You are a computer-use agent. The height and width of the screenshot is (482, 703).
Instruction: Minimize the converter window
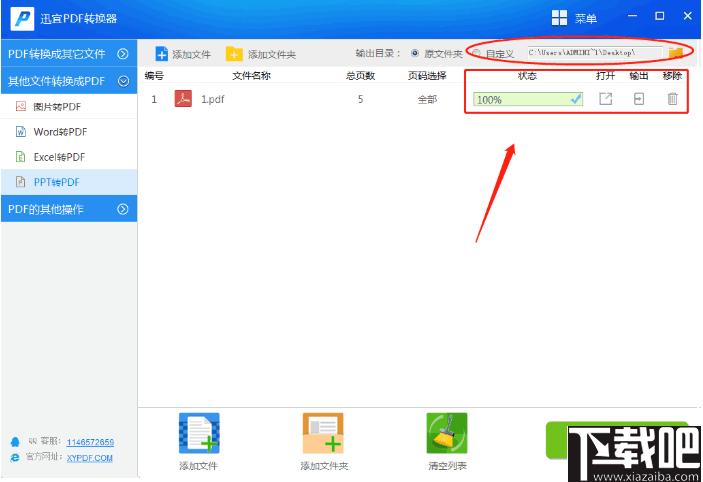coord(632,16)
